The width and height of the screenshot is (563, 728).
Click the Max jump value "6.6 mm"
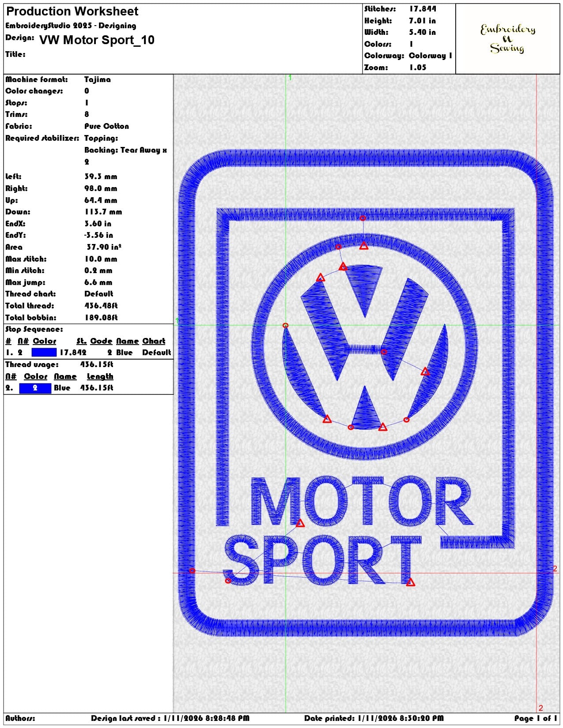pos(98,282)
